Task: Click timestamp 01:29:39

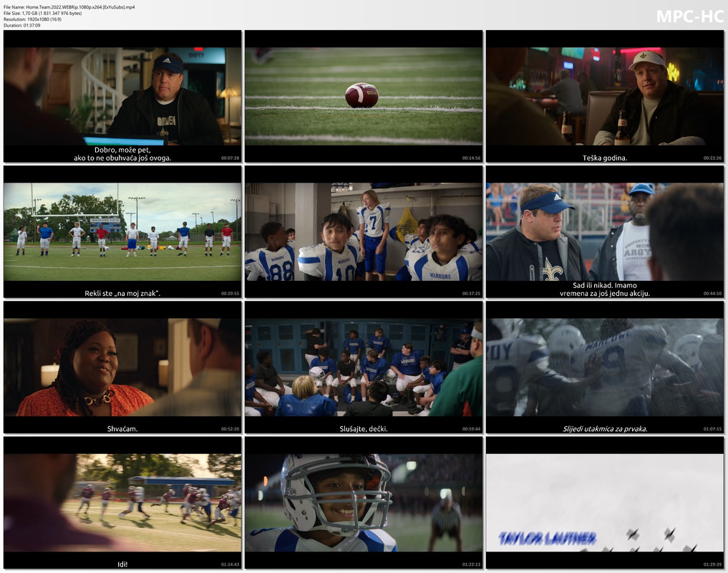Action: [x=712, y=564]
